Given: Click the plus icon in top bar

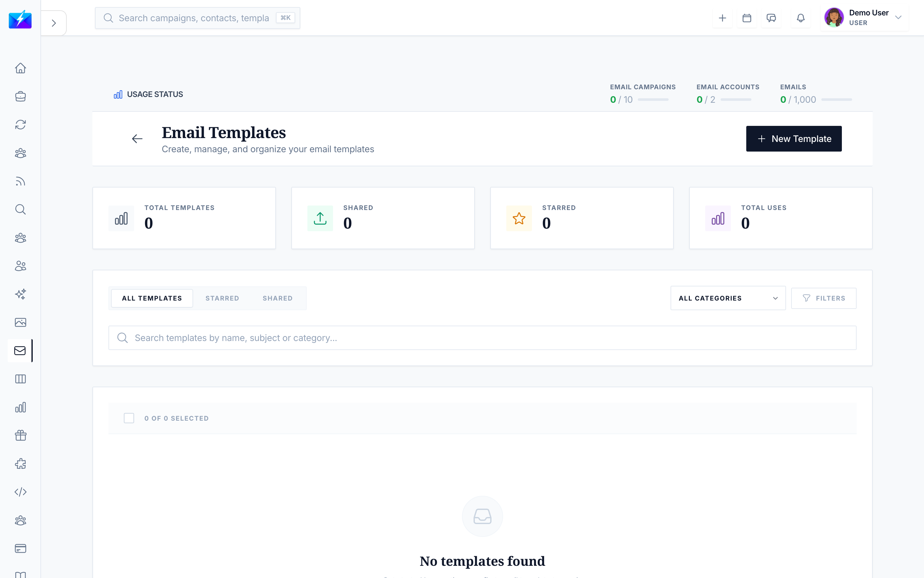Looking at the screenshot, I should tap(723, 18).
